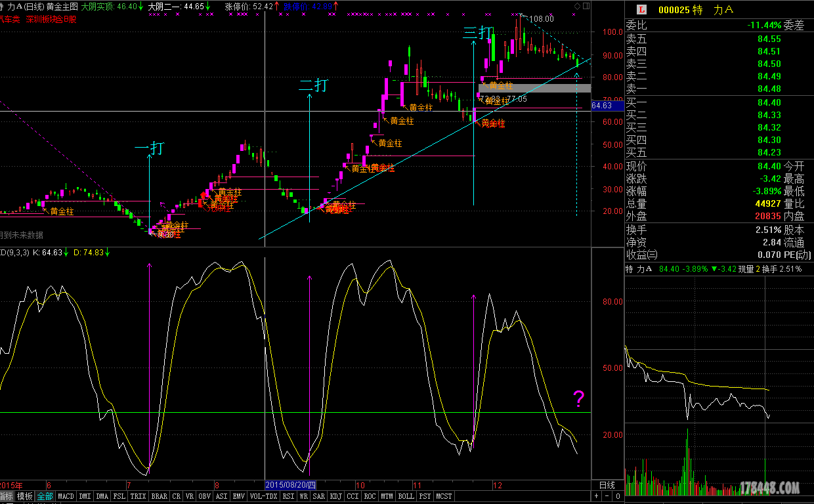Switch to the 模板 tab

24,496
